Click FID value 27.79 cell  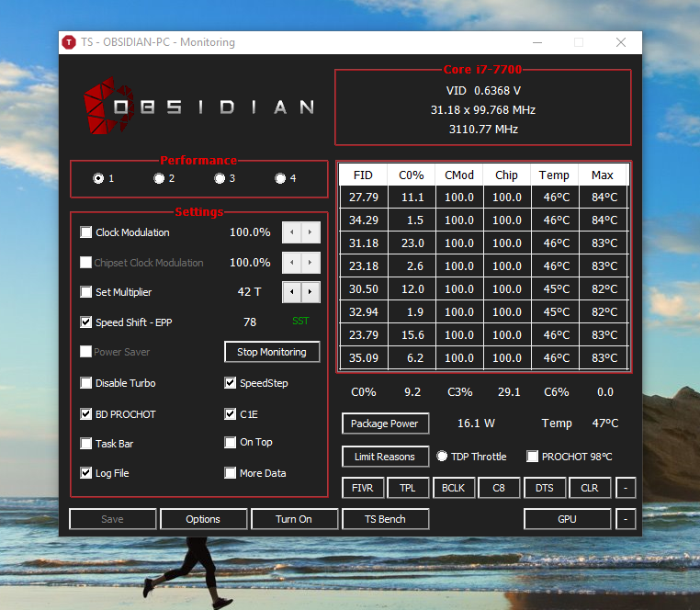tap(364, 197)
